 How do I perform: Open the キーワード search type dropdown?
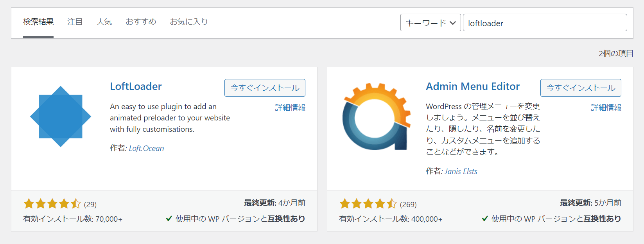(430, 23)
